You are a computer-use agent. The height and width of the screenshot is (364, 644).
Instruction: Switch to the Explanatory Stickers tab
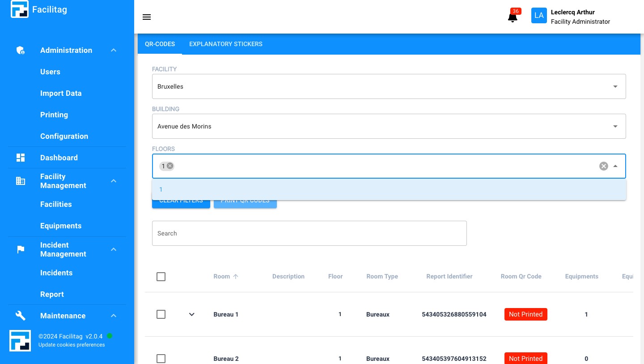pos(225,44)
